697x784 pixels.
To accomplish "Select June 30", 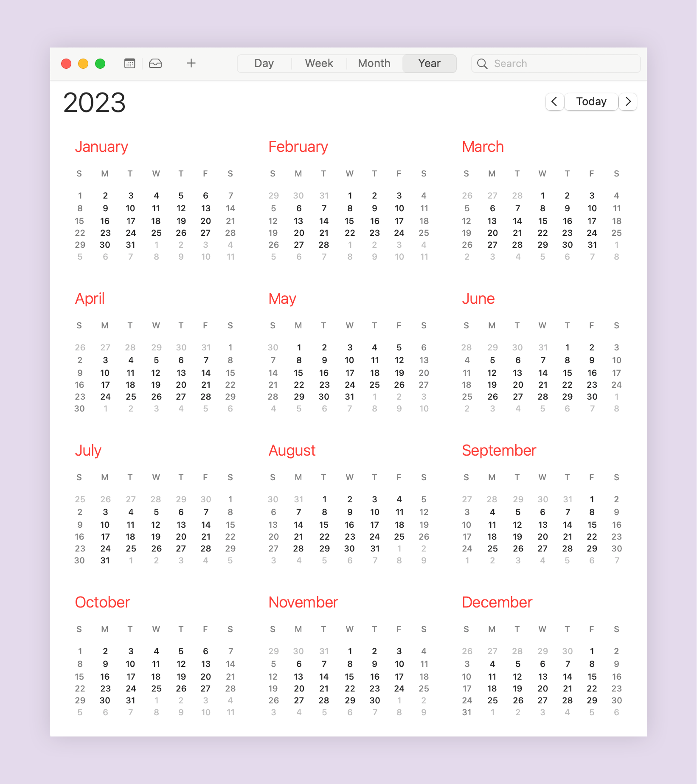I will 592,397.
